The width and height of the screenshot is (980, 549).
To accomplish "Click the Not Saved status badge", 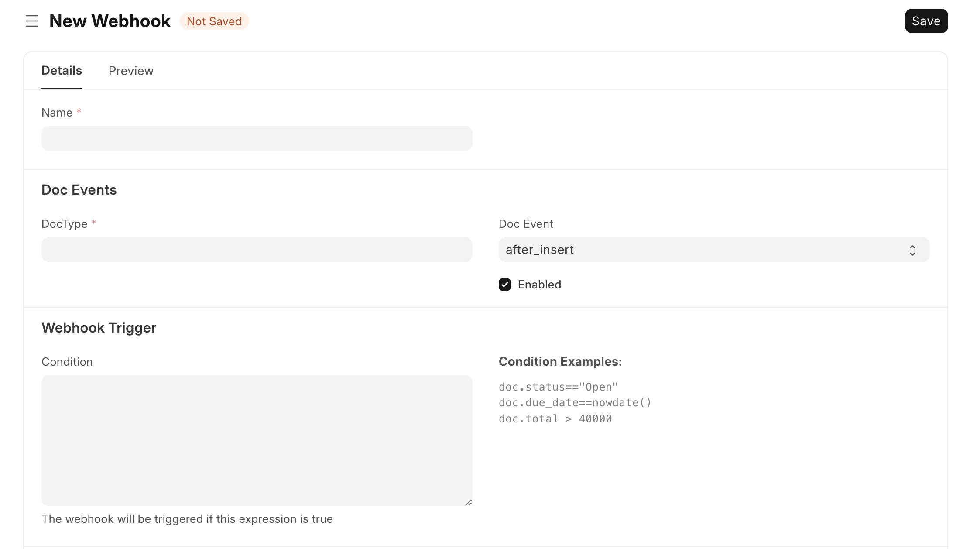I will pos(214,21).
